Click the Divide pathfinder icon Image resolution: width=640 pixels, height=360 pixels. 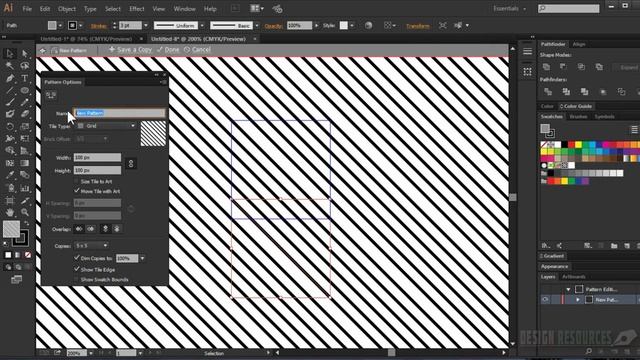(548, 92)
